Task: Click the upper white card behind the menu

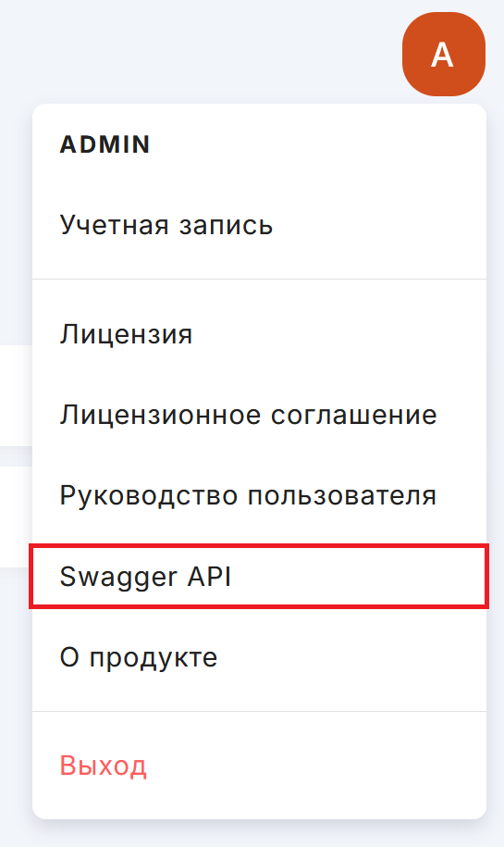Action: click(x=15, y=395)
